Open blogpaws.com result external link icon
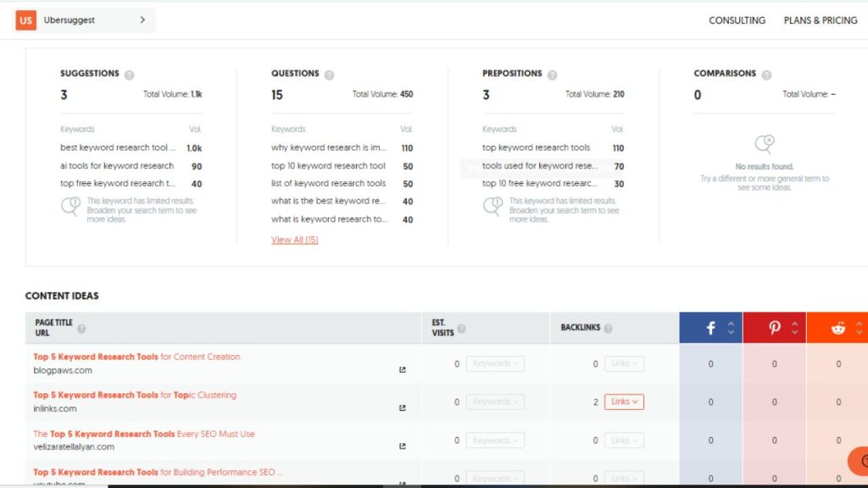This screenshot has width=868, height=488. click(x=403, y=369)
